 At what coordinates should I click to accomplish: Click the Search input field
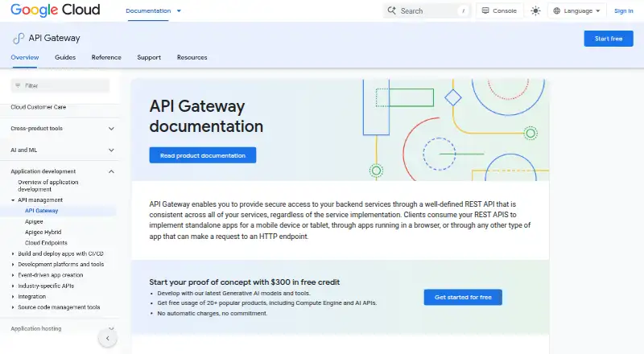(427, 10)
